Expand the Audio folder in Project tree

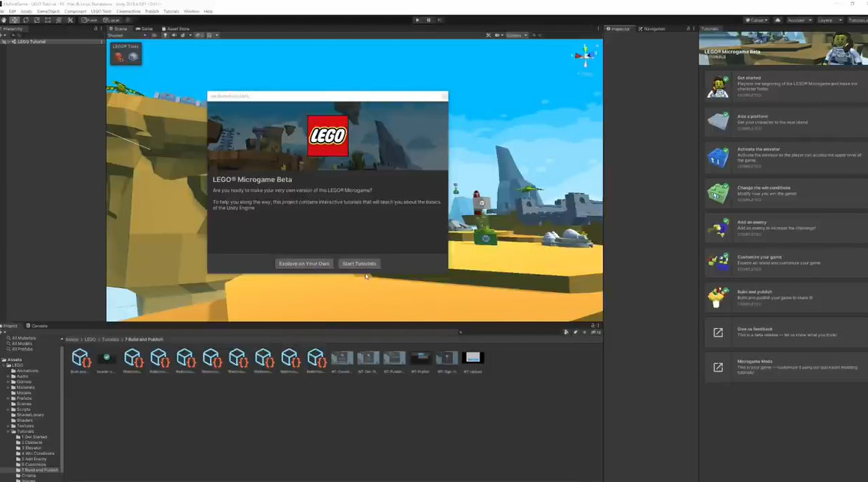[x=8, y=376]
